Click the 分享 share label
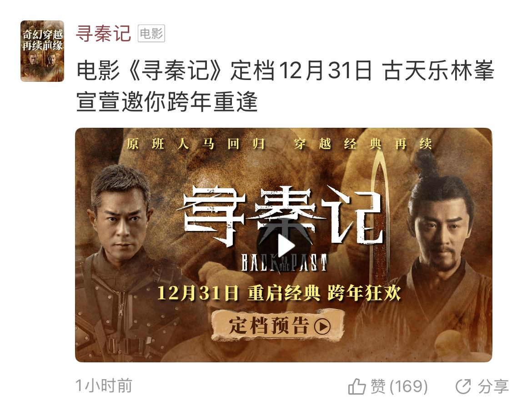 493,386
